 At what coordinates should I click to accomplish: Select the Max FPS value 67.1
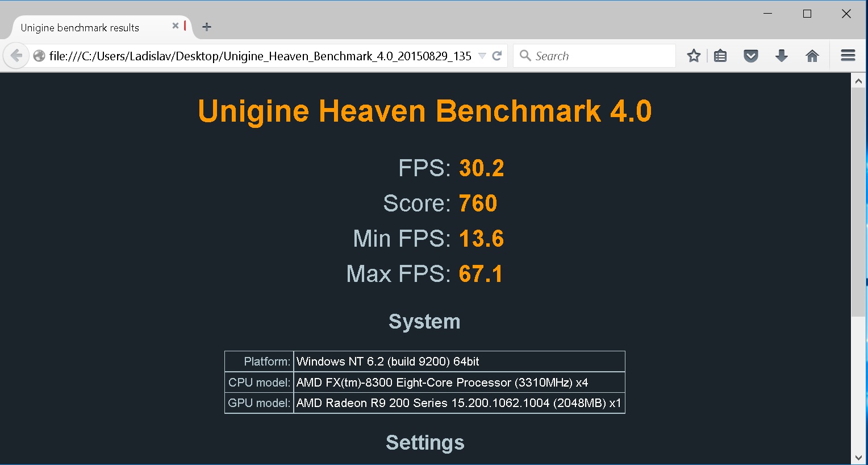481,274
